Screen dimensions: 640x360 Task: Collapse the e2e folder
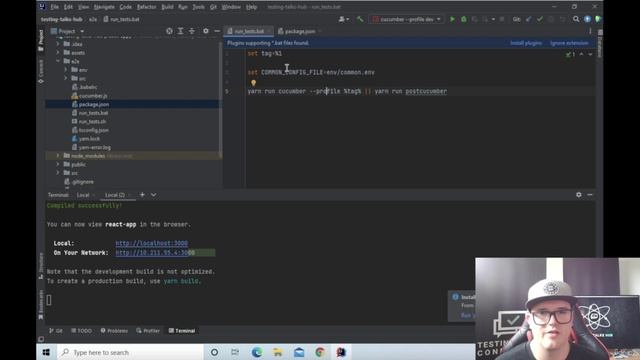point(58,61)
